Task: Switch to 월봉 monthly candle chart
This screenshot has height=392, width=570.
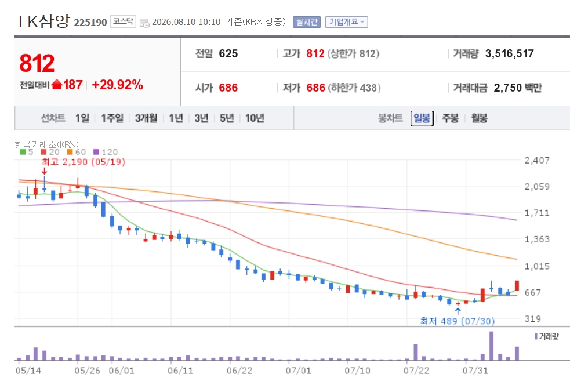Action: 479,118
